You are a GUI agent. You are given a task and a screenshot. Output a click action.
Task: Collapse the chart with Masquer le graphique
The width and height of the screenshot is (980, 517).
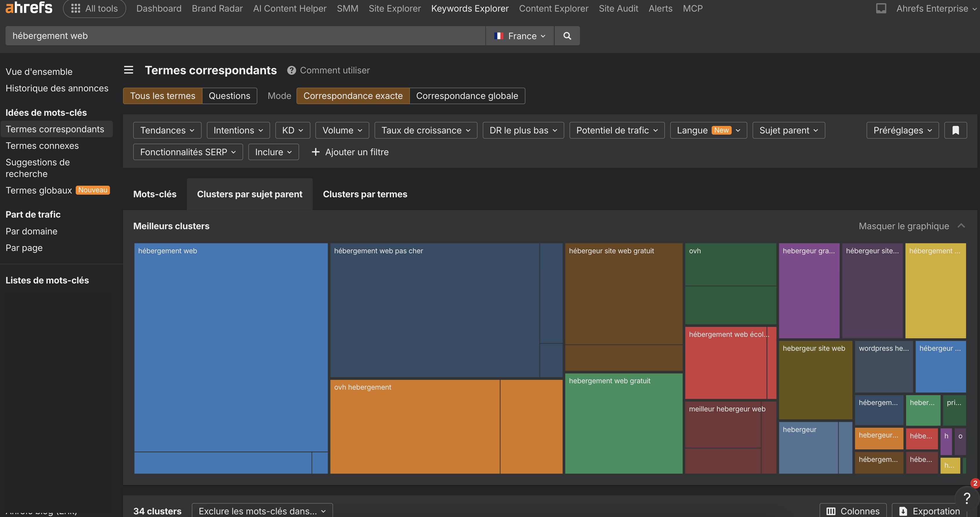[x=903, y=226]
